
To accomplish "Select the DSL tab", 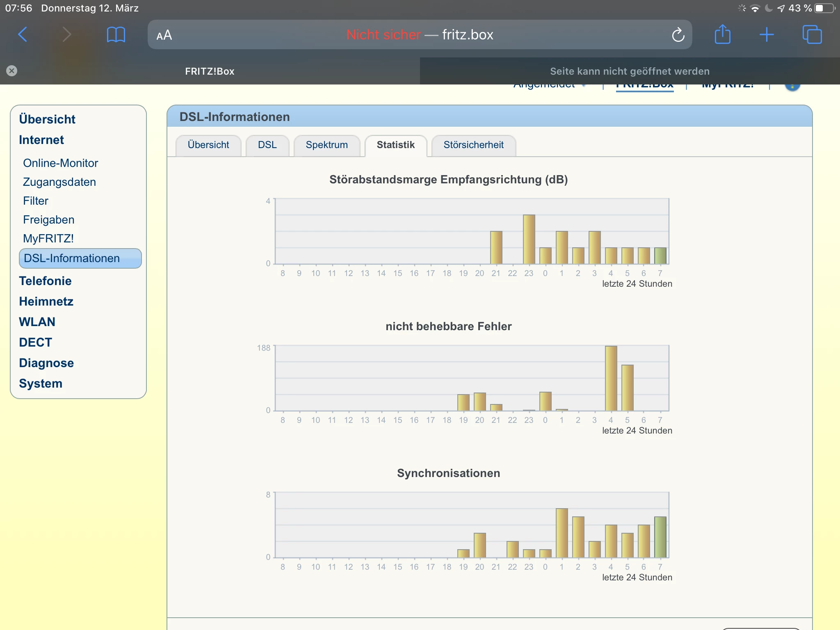I will tap(267, 145).
